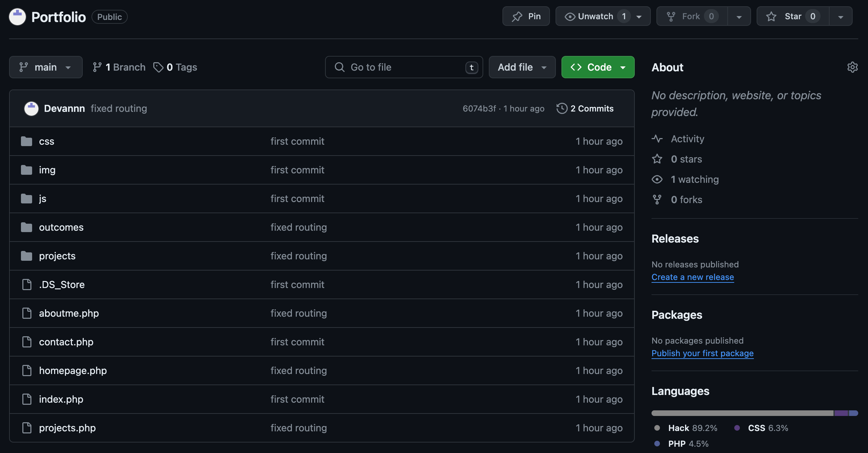Click the Devannn username in commit header
The height and width of the screenshot is (453, 868).
tap(64, 108)
